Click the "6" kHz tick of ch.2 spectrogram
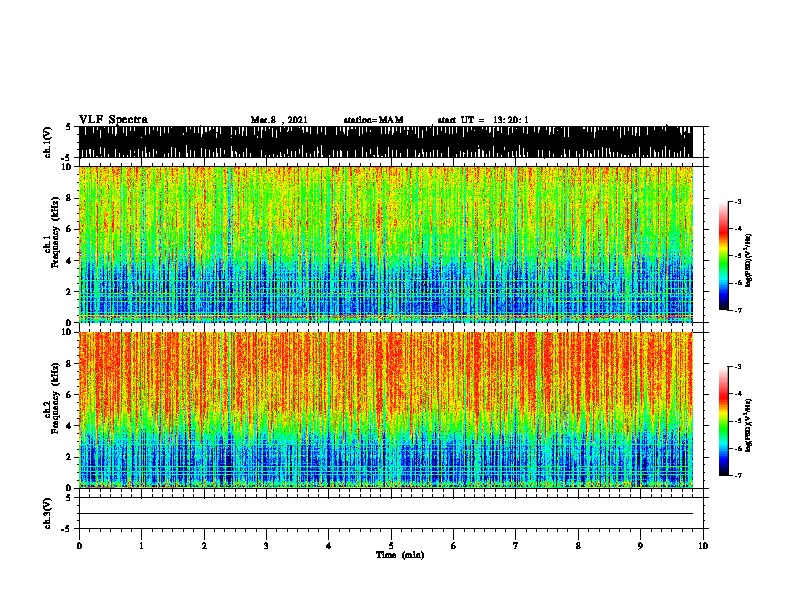The image size is (792, 612). coord(70,395)
